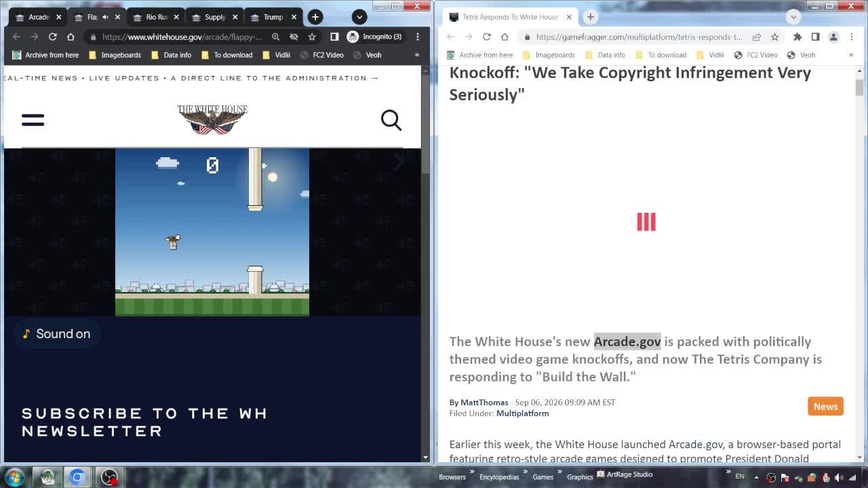
Task: Open ArtRage Studio from taskbar
Action: click(x=625, y=474)
